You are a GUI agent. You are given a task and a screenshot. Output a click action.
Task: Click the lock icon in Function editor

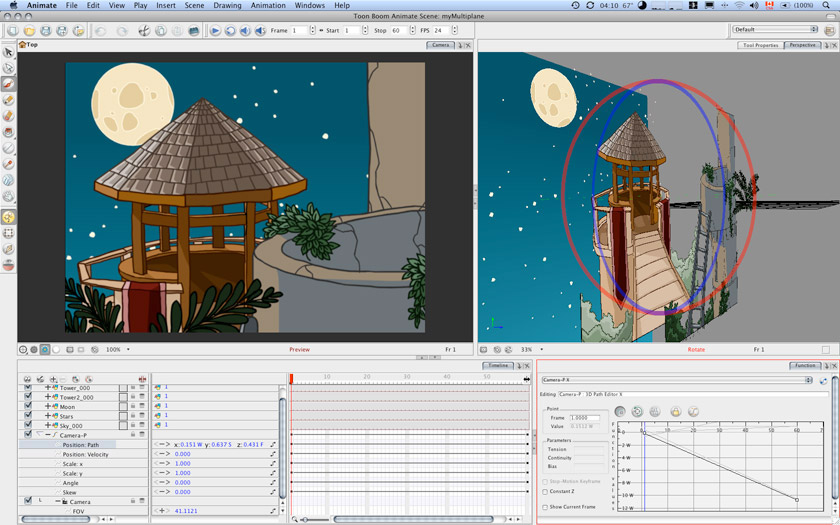(676, 411)
